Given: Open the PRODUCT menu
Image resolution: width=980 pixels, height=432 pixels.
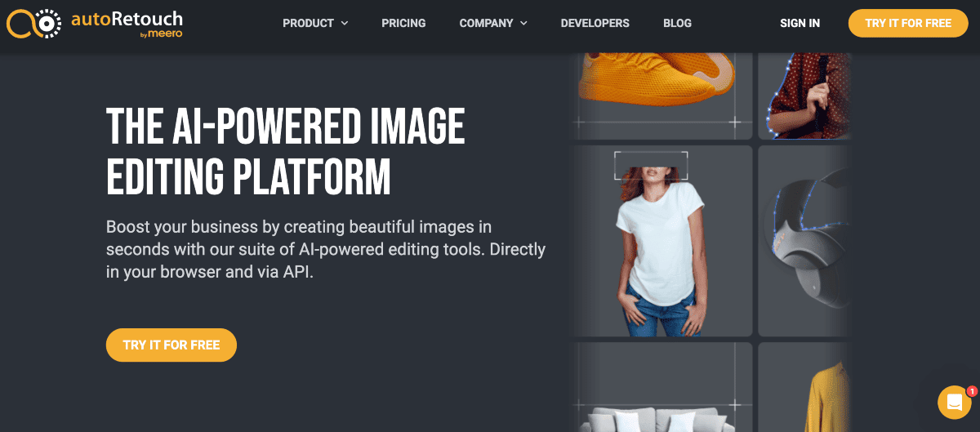Looking at the screenshot, I should [308, 23].
